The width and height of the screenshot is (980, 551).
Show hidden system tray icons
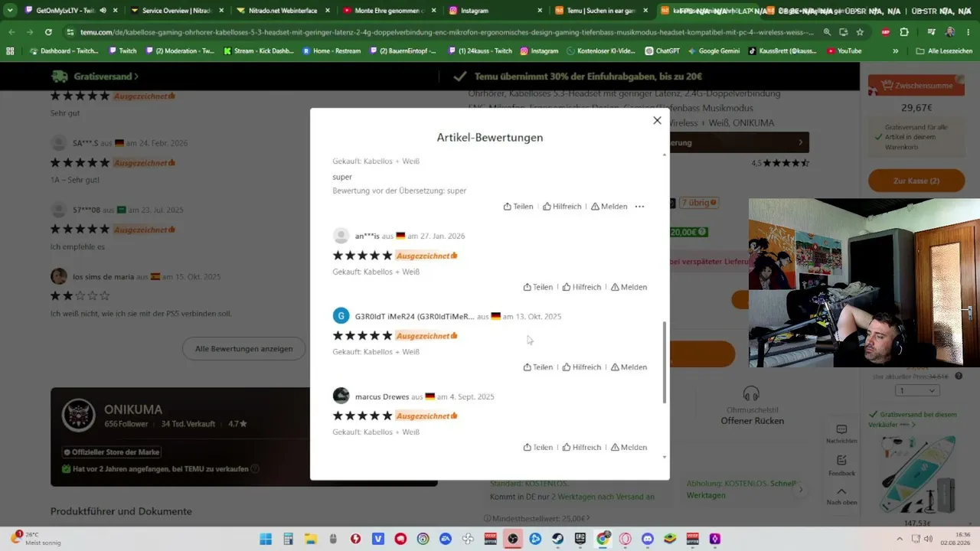900,539
